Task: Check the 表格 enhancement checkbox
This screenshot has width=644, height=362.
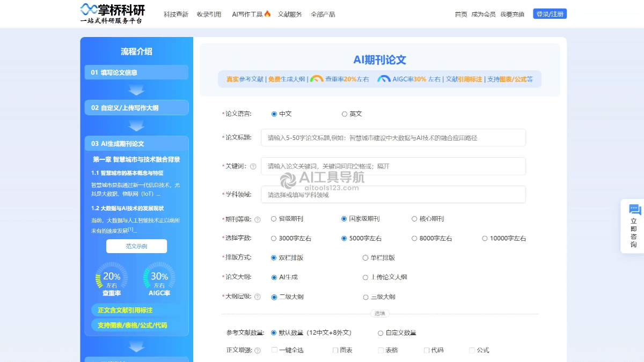Action: (x=381, y=350)
